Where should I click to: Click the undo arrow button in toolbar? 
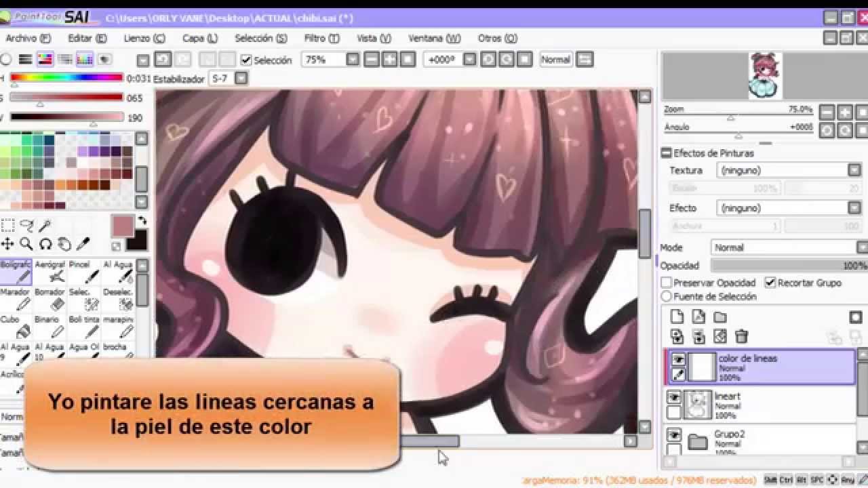pyautogui.click(x=162, y=60)
